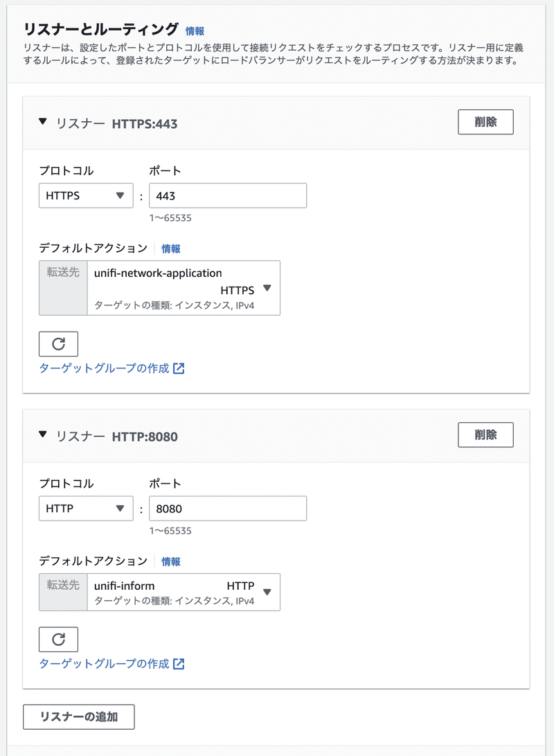Delete the HTTP:8080 listener with 削除

click(x=485, y=435)
